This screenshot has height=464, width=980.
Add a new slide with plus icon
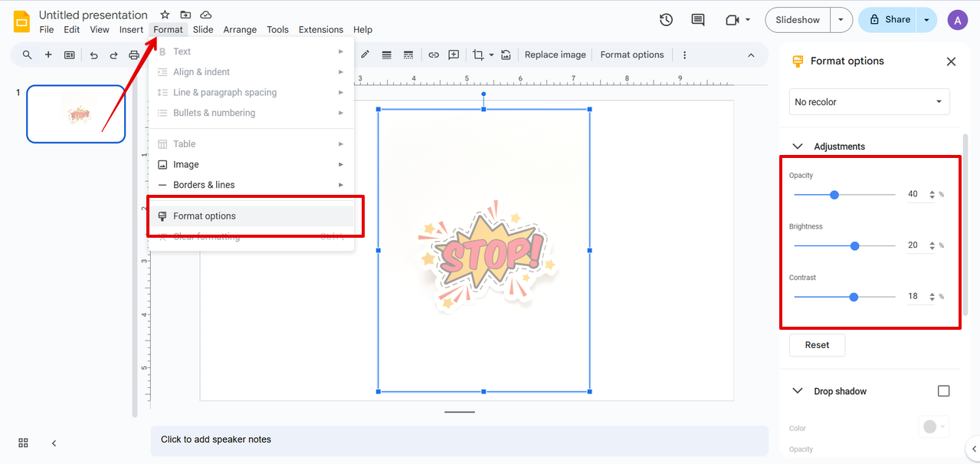(x=48, y=54)
